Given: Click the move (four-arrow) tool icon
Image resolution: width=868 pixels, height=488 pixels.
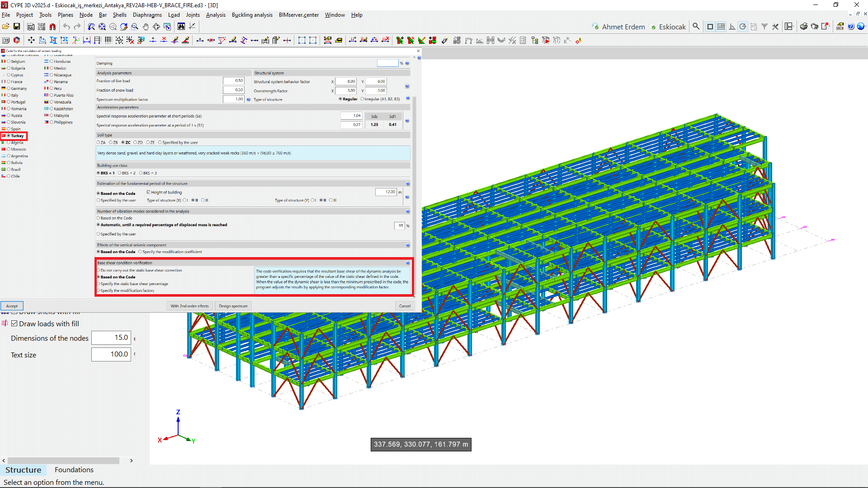Looking at the screenshot, I should click(x=31, y=40).
